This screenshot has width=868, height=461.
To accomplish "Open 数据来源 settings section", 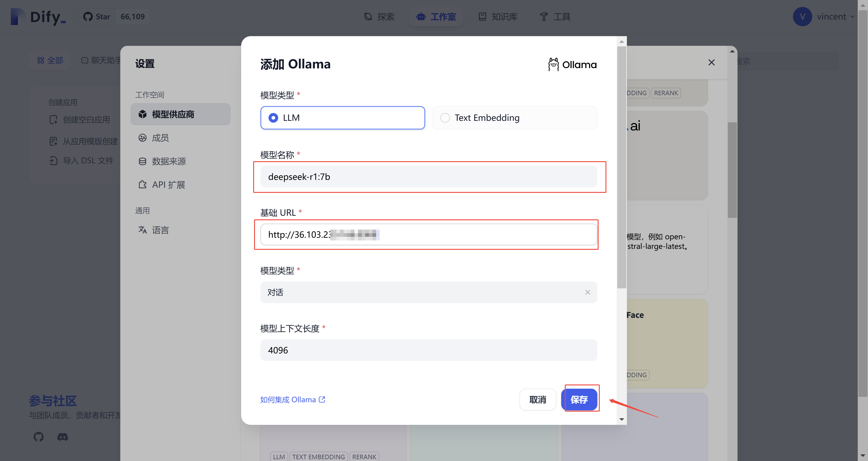I will coord(180,161).
